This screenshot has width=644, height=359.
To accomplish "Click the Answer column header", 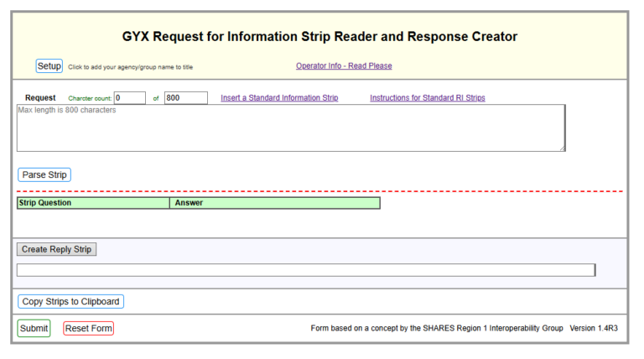I will click(274, 203).
